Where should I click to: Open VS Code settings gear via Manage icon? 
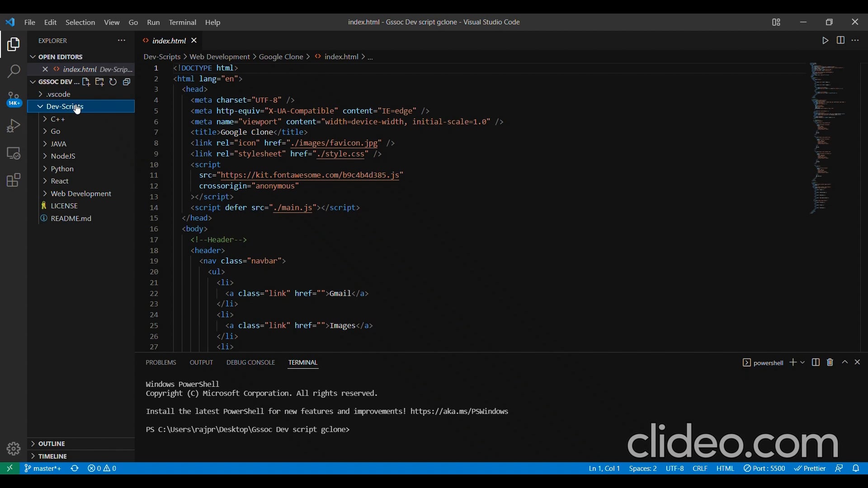(x=14, y=449)
